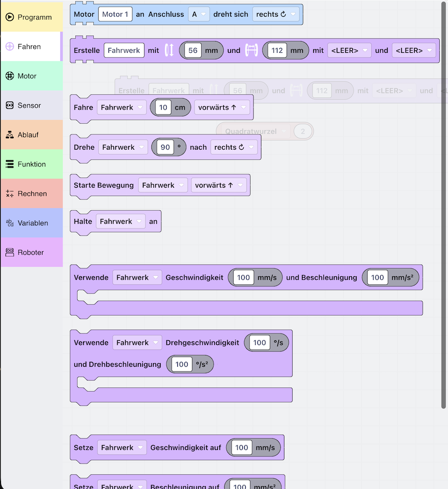Edit the Motor 1 name field
The width and height of the screenshot is (448, 489).
click(115, 14)
